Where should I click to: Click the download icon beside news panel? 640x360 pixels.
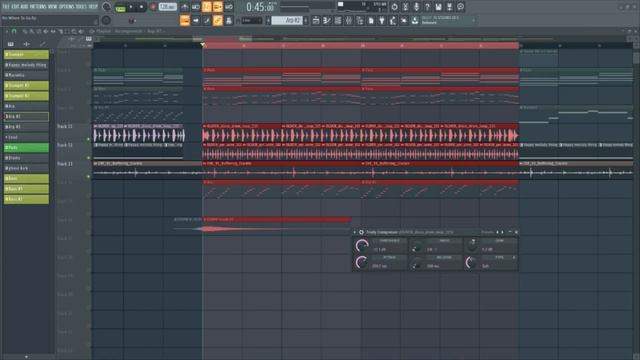click(415, 20)
